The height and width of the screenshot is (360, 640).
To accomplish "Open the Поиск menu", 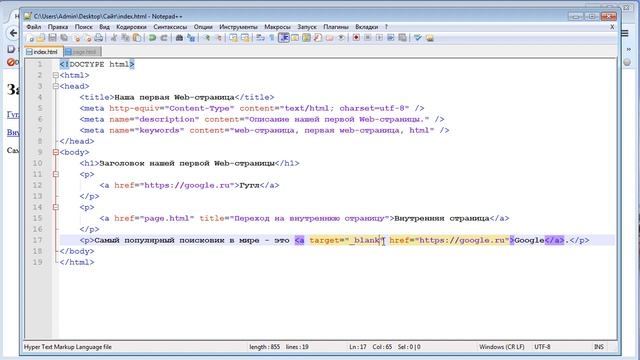I will pos(83,27).
